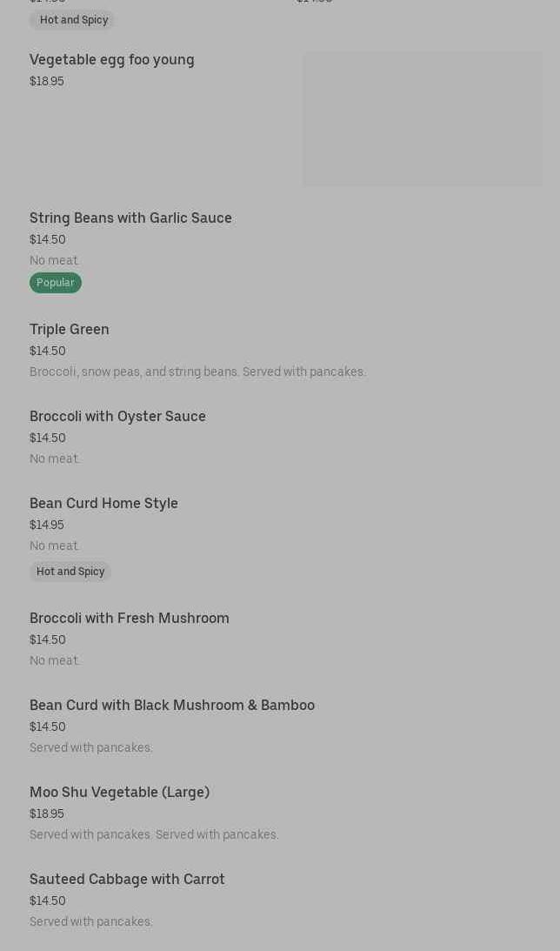Image resolution: width=560 pixels, height=951 pixels.
Task: Open the Vegetable egg foo young item
Action: pyautogui.click(x=112, y=59)
